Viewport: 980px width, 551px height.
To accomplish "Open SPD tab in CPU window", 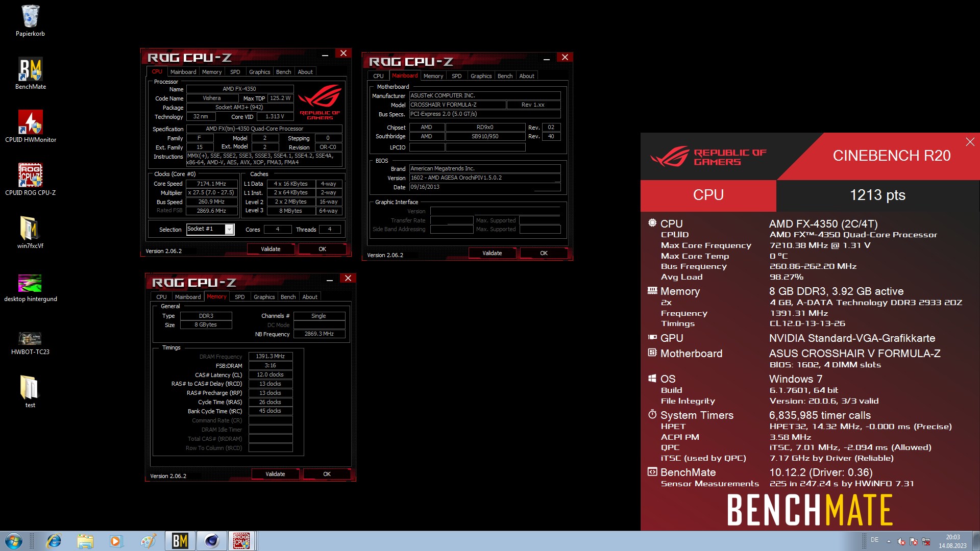I will pos(235,72).
